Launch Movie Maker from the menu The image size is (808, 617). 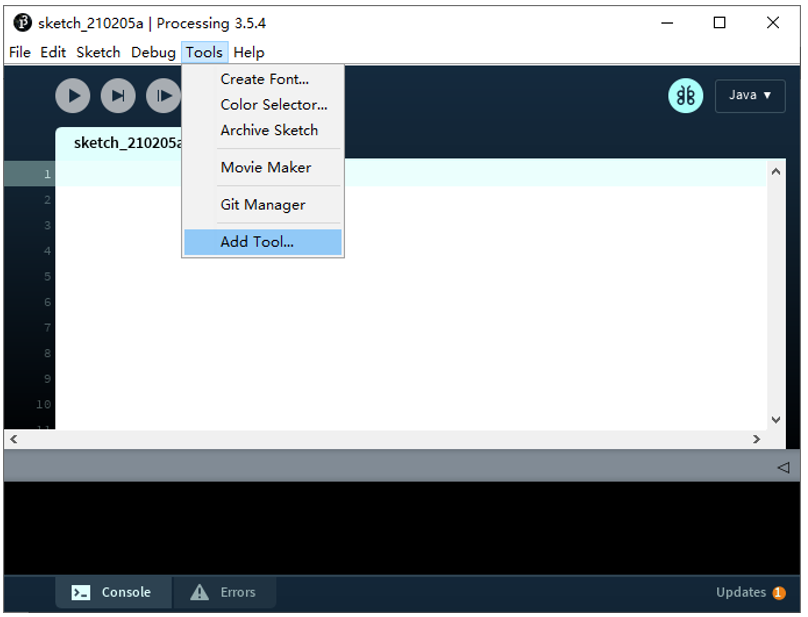click(263, 168)
